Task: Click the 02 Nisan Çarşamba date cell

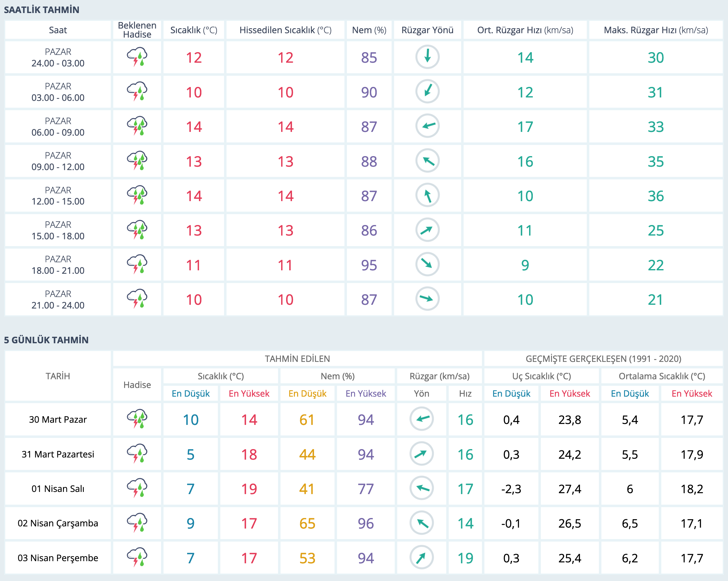Action: point(58,523)
